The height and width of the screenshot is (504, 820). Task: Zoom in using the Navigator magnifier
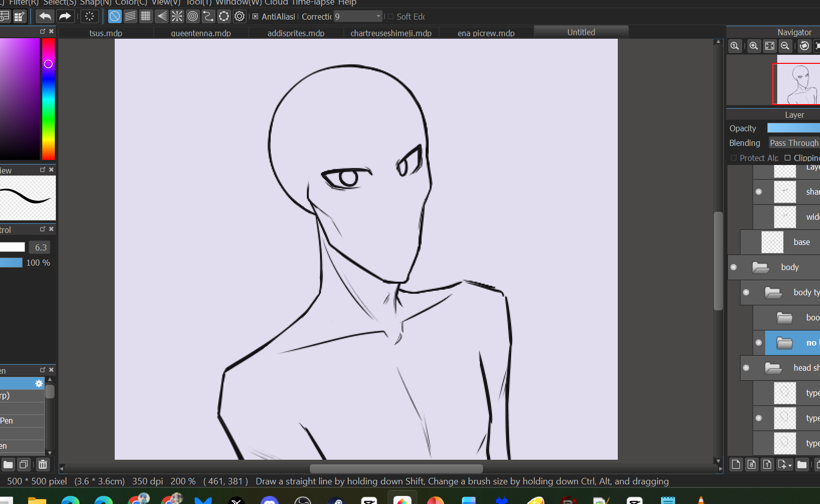[754, 46]
